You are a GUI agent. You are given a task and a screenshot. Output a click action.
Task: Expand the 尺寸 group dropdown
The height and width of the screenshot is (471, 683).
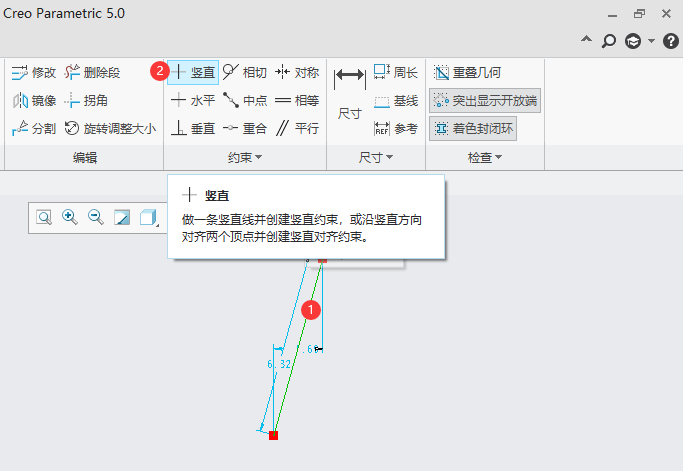pyautogui.click(x=375, y=157)
